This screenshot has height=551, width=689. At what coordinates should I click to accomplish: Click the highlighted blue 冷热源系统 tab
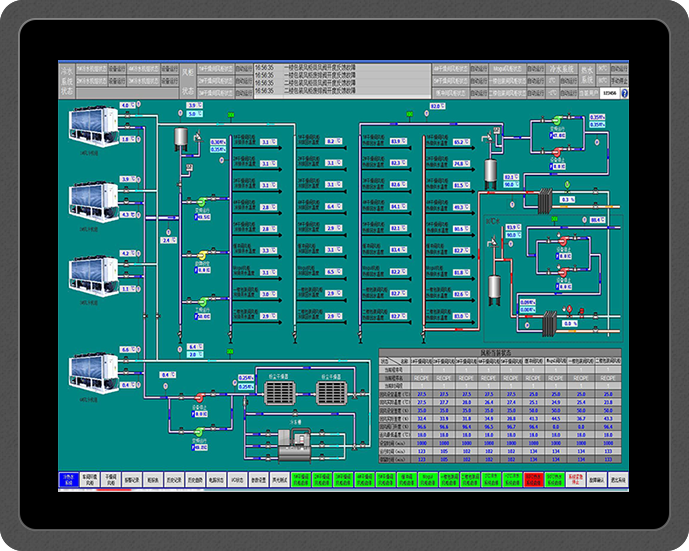tap(69, 479)
